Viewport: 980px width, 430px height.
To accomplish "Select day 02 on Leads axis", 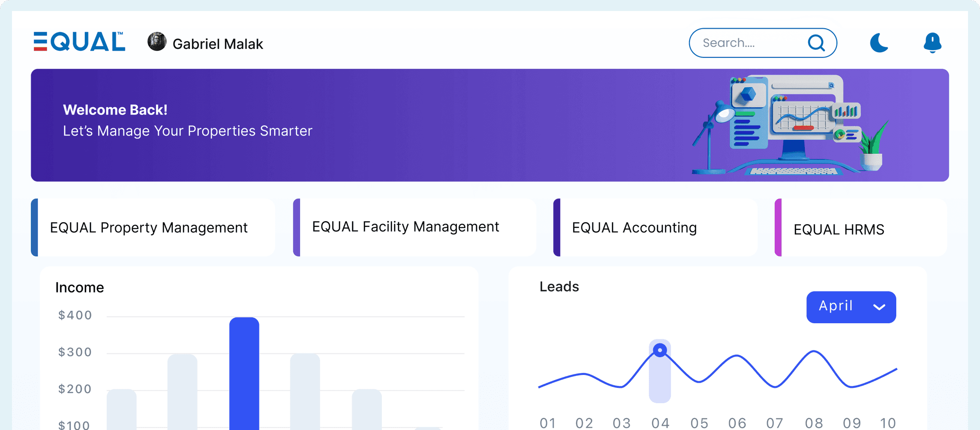I will coord(584,423).
